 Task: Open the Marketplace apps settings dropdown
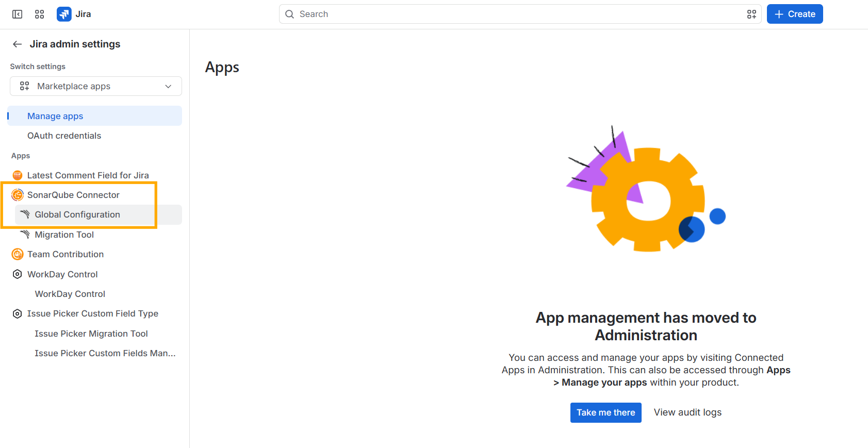click(96, 86)
